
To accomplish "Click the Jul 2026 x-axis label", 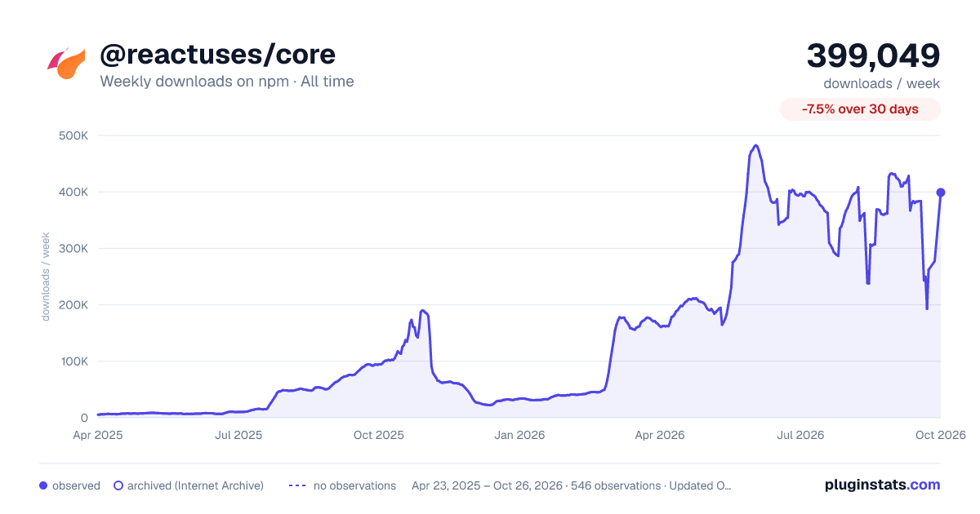I will (800, 436).
